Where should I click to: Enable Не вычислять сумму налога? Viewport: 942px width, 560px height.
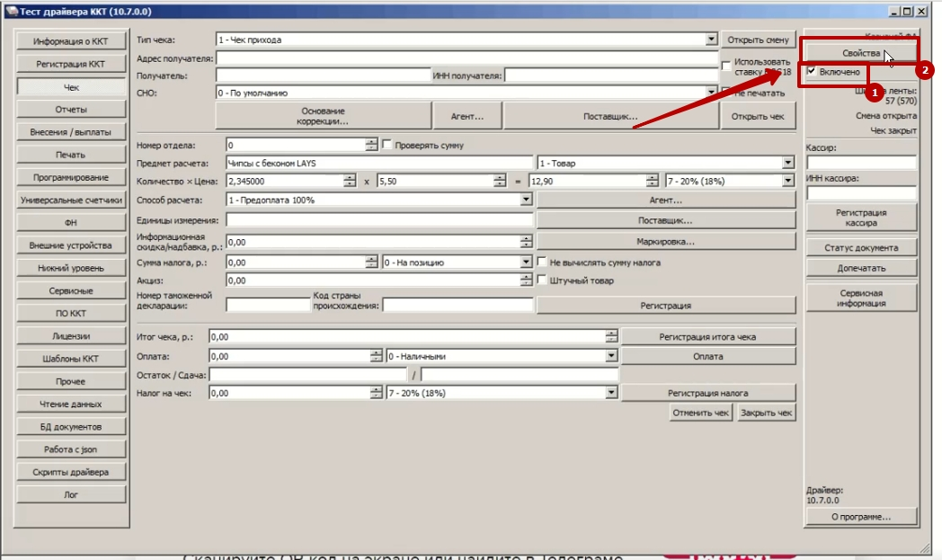(x=541, y=262)
